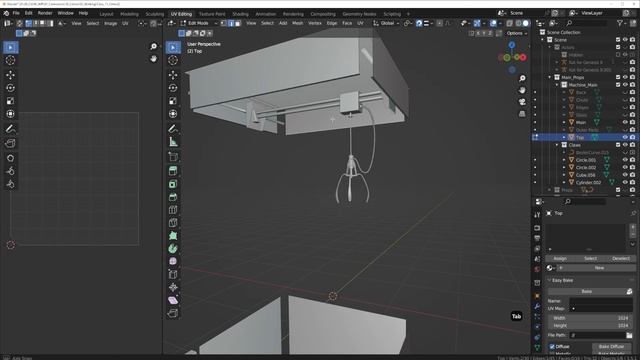Select the Inset Faces tool
Viewport: 640px width, 360px height.
pos(173,184)
